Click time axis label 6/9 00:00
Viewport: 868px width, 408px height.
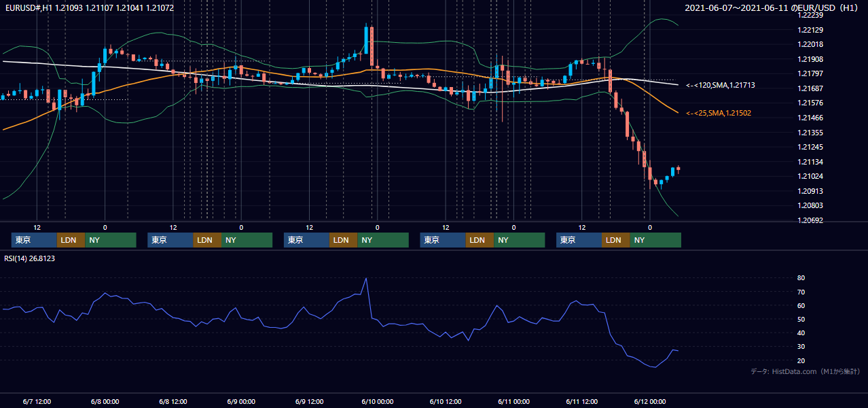[241, 401]
